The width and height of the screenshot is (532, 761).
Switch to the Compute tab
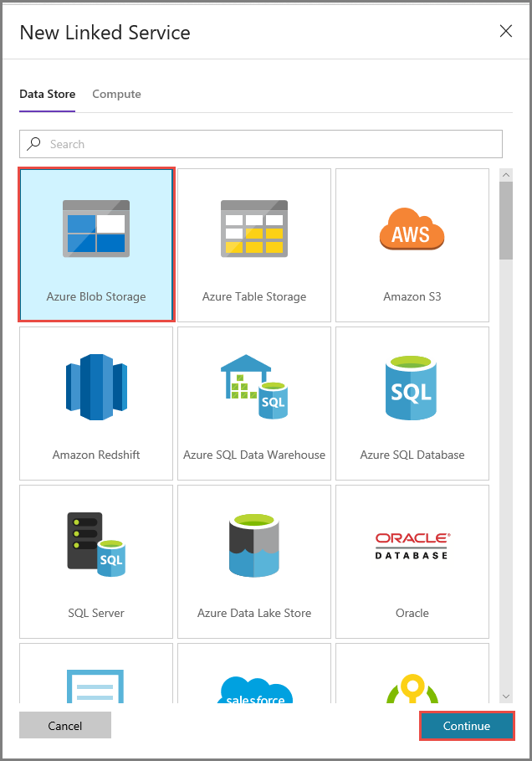[116, 94]
